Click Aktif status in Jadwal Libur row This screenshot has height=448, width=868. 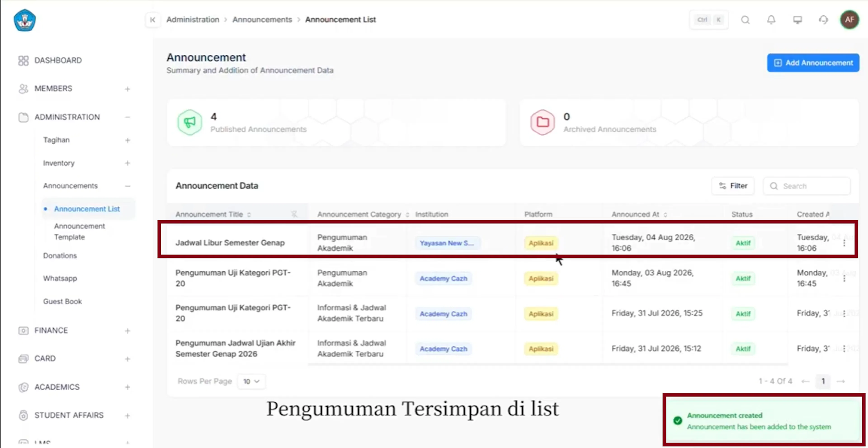[743, 243]
